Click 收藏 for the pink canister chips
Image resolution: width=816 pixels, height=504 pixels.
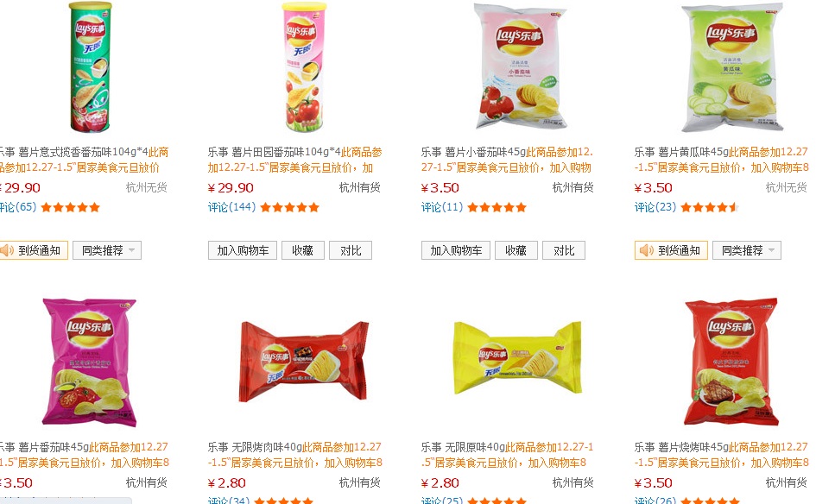coord(303,250)
